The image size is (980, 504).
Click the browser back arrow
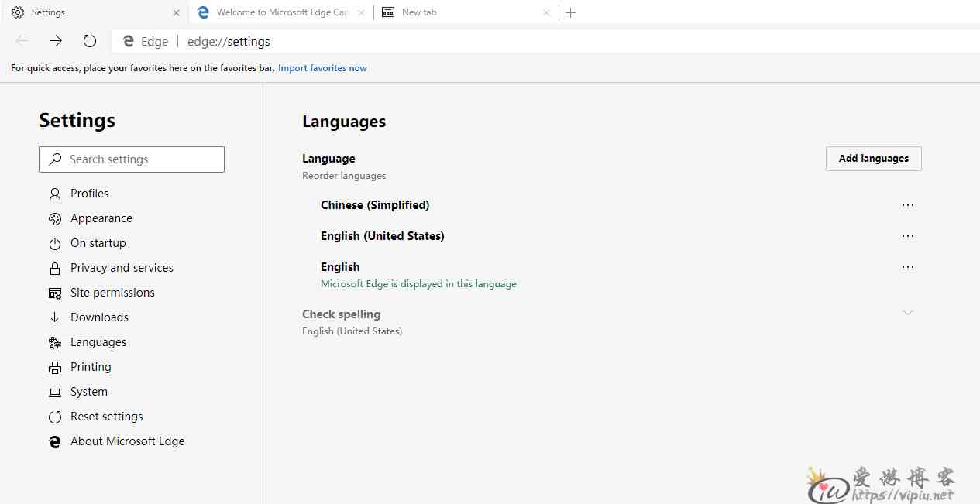(22, 41)
